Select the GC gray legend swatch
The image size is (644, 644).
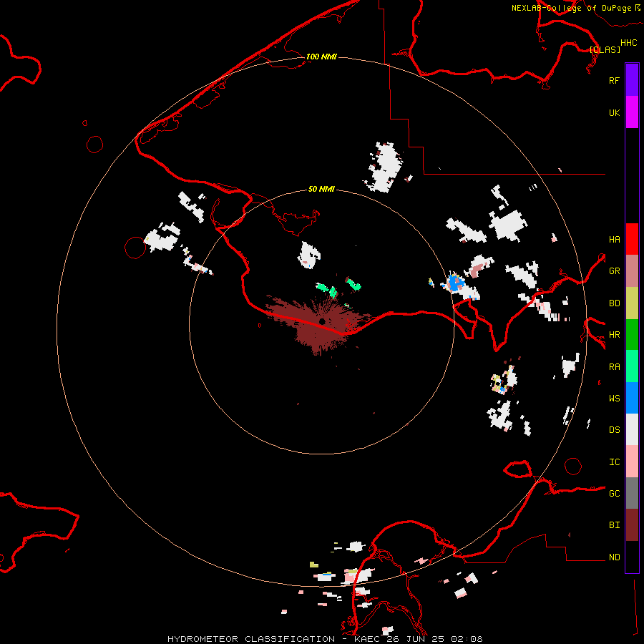click(632, 493)
